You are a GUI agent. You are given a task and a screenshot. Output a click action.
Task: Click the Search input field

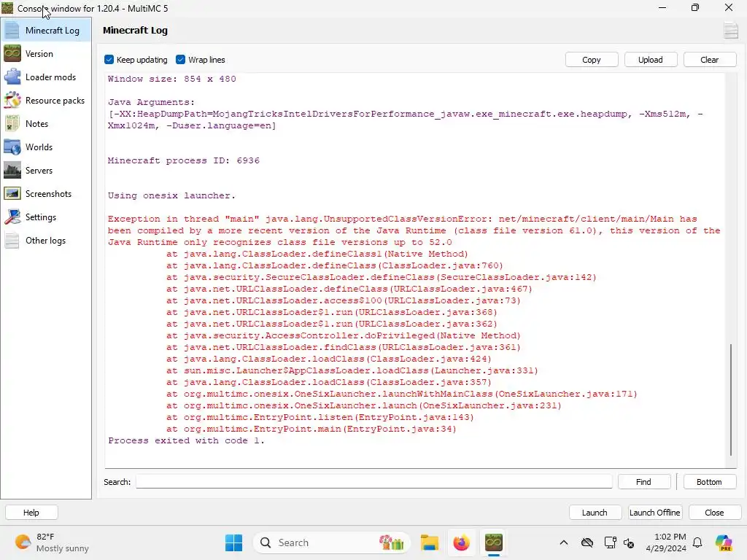pos(374,481)
